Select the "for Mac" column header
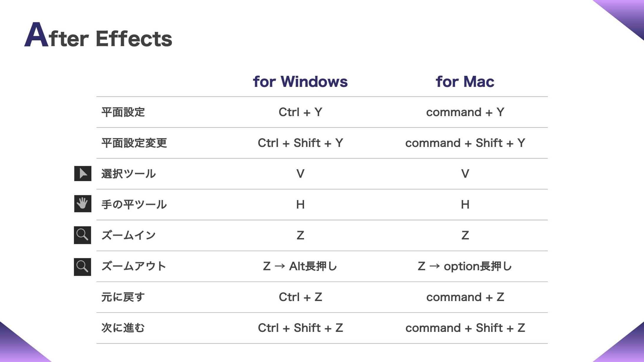This screenshot has width=644, height=362. coord(465,82)
